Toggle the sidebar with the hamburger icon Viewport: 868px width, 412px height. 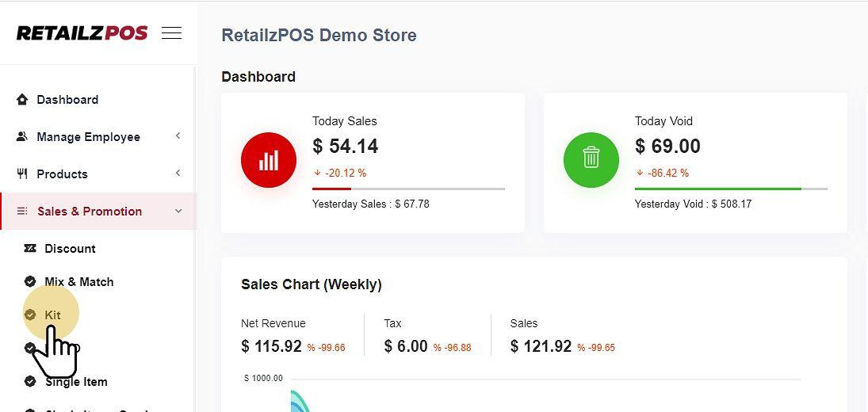click(x=171, y=33)
